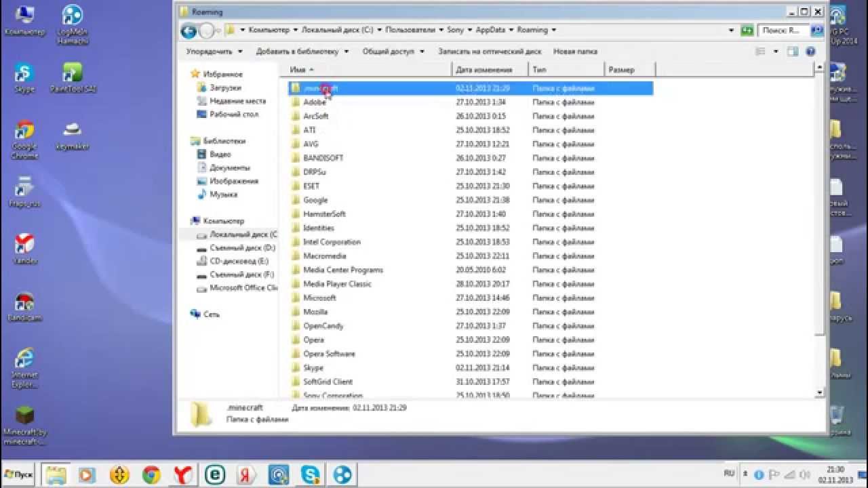The width and height of the screenshot is (868, 488).
Task: Click the RU language indicator in the tray
Action: point(730,474)
